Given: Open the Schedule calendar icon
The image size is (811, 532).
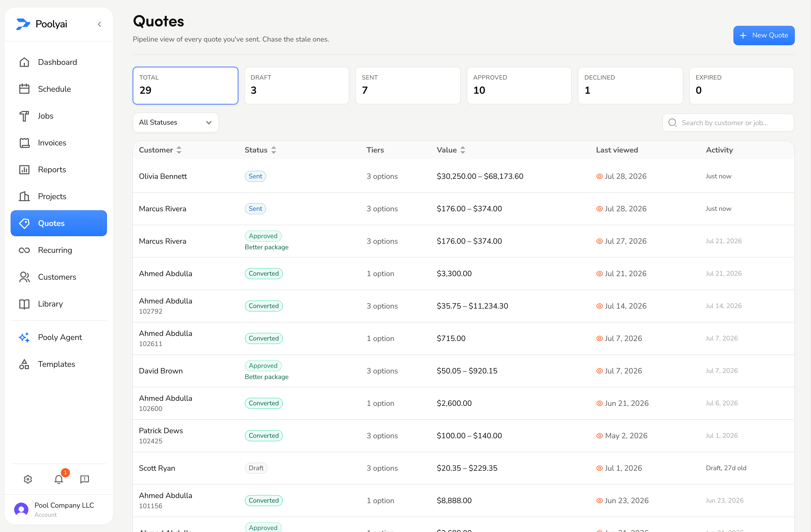Looking at the screenshot, I should point(24,89).
